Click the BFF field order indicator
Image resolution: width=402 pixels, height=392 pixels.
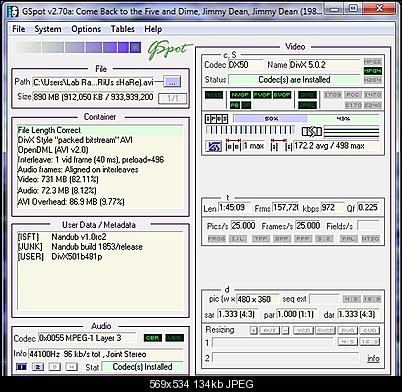click(x=282, y=239)
